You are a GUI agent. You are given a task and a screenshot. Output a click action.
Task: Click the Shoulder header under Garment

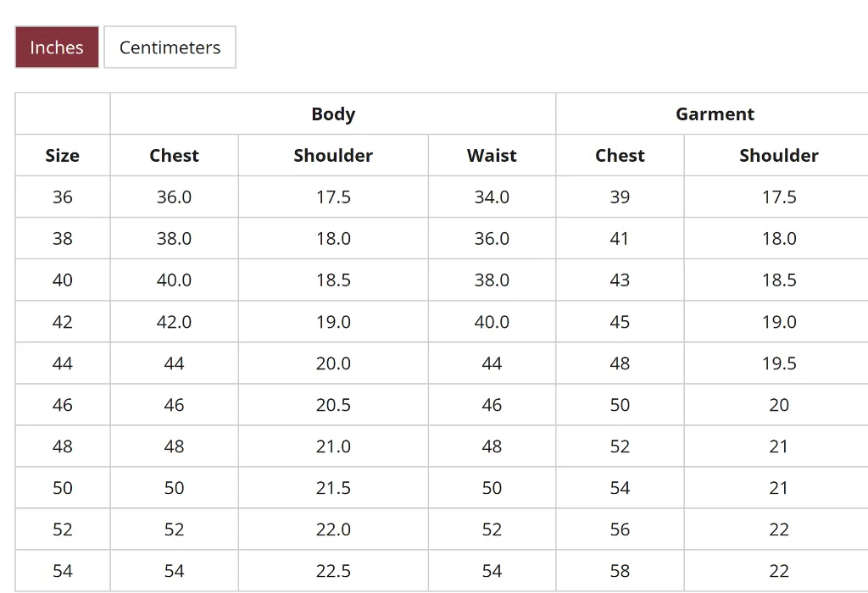[778, 155]
